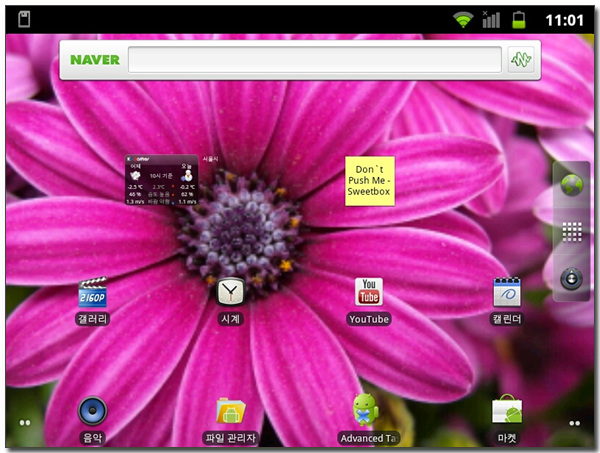The width and height of the screenshot is (600, 453).
Task: Tap the 서울시 city label
Action: 210,159
